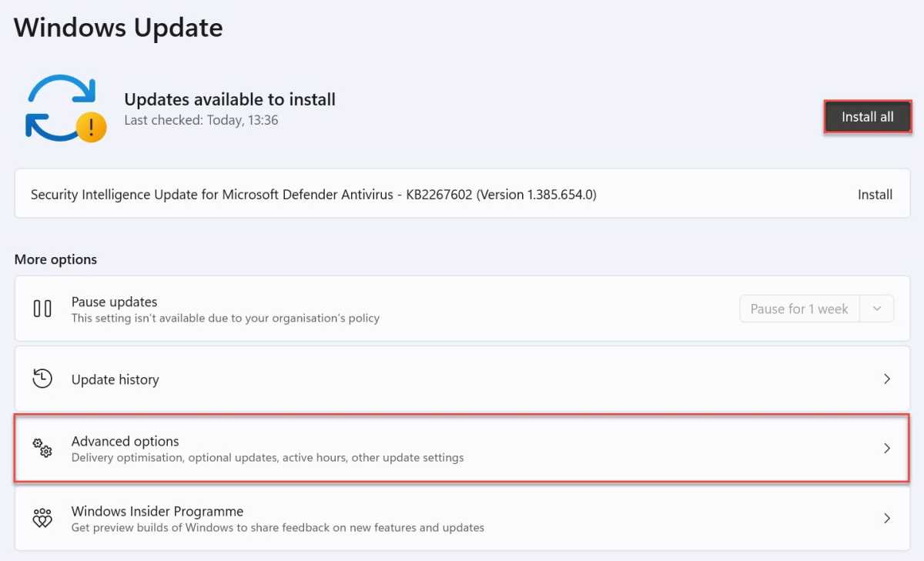Click the Windows Insider Programme hearts icon

(x=42, y=518)
